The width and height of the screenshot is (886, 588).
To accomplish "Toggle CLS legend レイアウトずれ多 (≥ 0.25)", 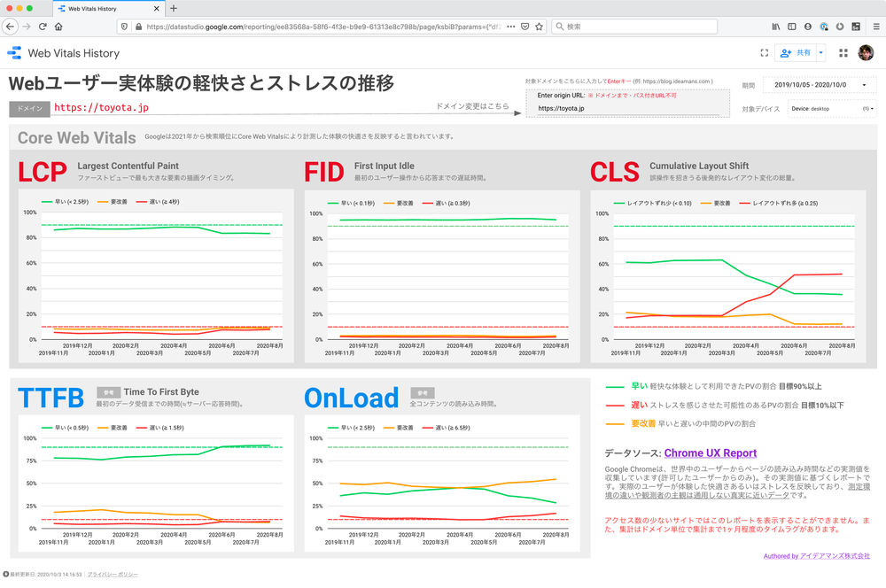I will pyautogui.click(x=779, y=204).
